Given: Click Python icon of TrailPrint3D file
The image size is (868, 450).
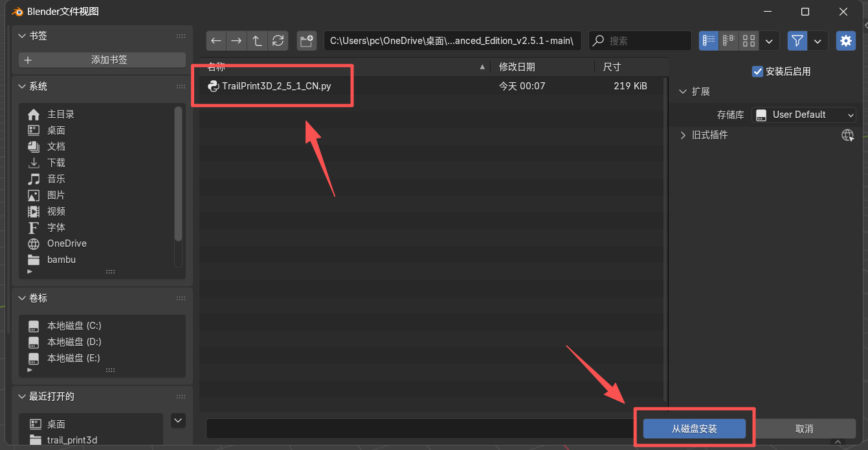Looking at the screenshot, I should pyautogui.click(x=213, y=85).
